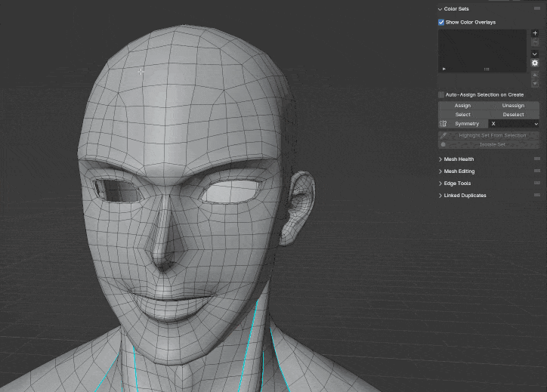Click the Deselect button

(514, 115)
